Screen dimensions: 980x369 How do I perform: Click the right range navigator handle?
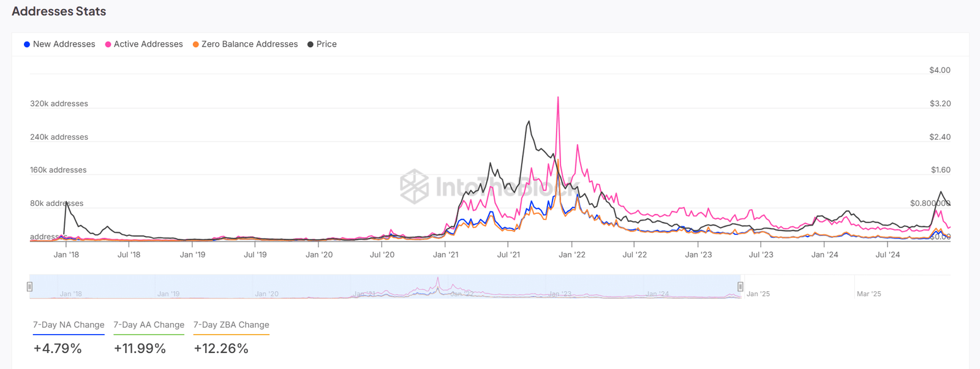(741, 286)
